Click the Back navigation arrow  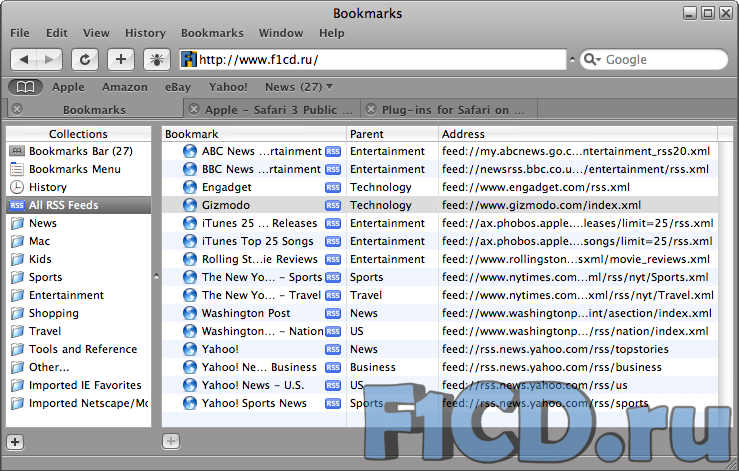[x=24, y=59]
